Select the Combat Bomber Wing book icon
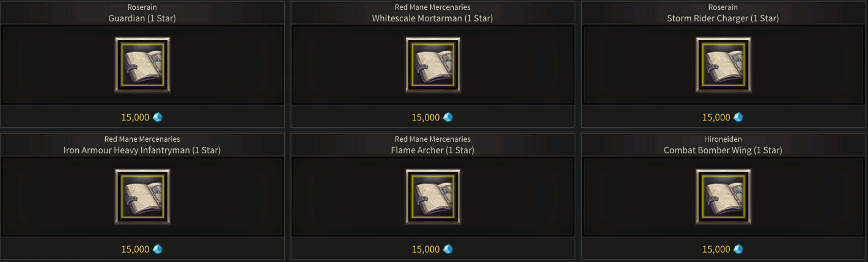Image resolution: width=868 pixels, height=262 pixels. pyautogui.click(x=723, y=197)
